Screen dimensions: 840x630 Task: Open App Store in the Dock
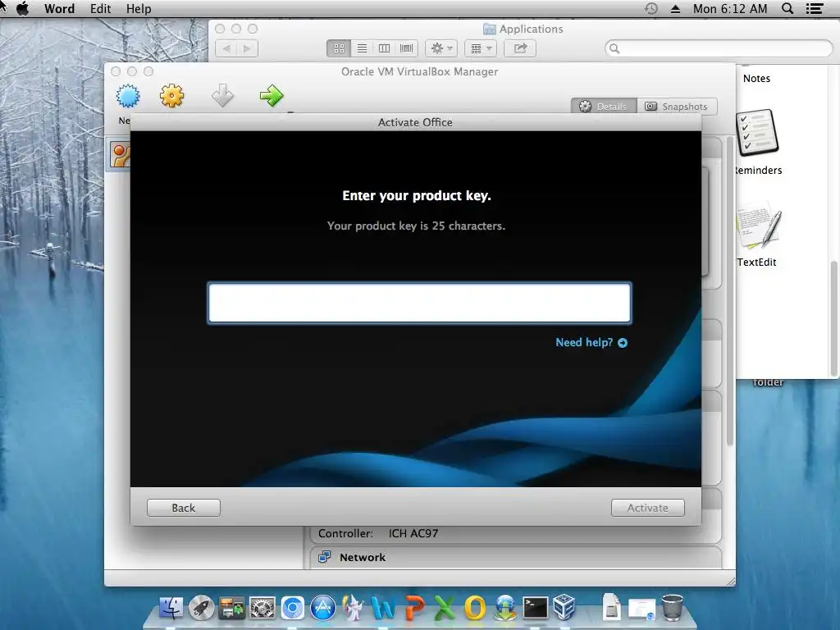[323, 608]
